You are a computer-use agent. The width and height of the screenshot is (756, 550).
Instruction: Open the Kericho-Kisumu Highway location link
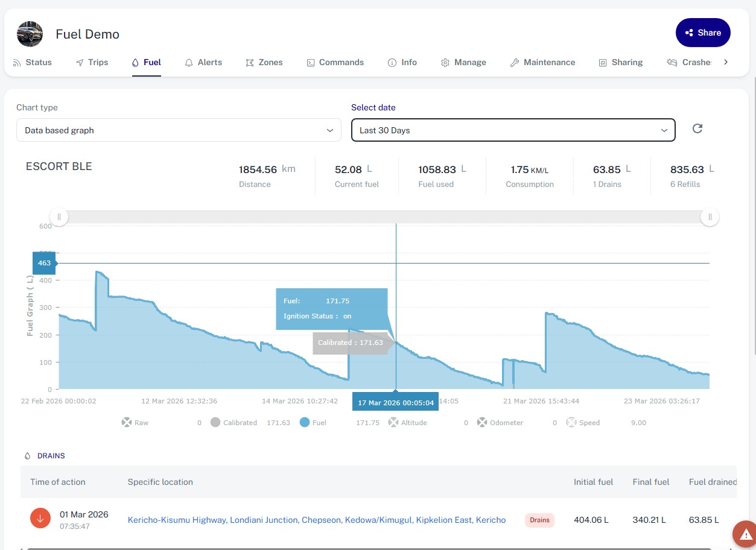(317, 520)
